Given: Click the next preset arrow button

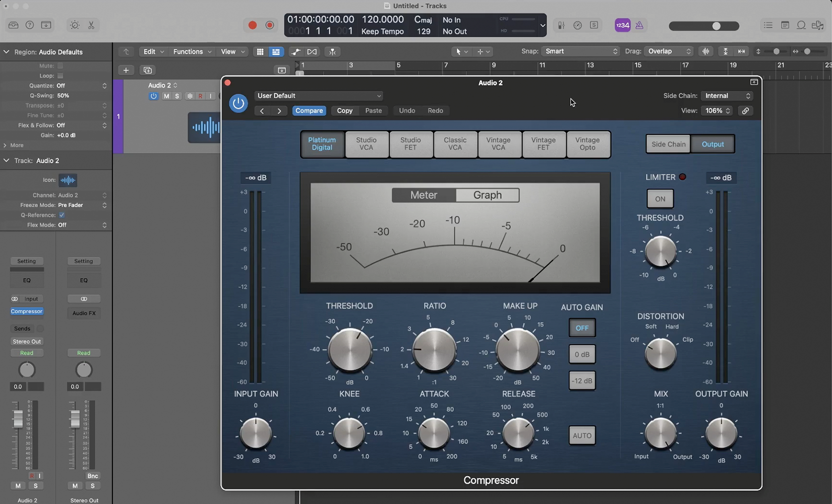Looking at the screenshot, I should 279,111.
